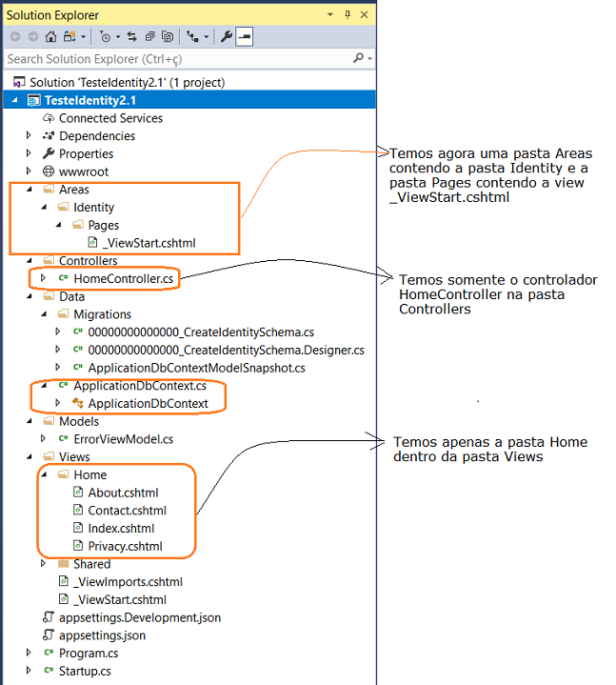Open the file nesting dropdown arrow

(x=206, y=37)
